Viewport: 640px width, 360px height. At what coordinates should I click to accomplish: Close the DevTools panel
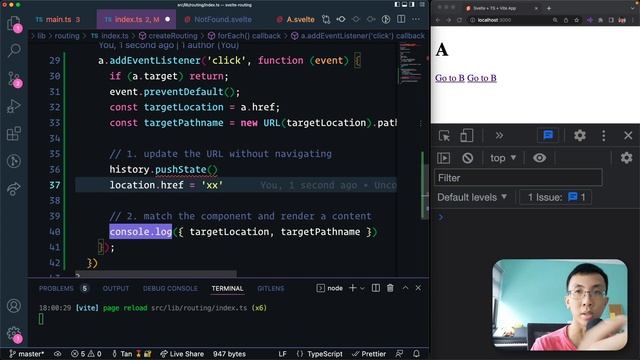tap(628, 136)
